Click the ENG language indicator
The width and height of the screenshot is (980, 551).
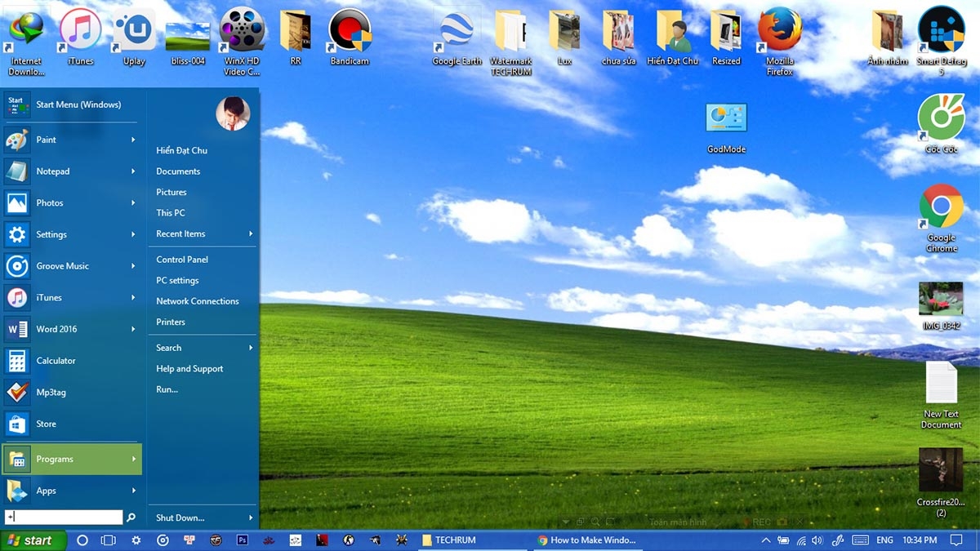pyautogui.click(x=884, y=540)
